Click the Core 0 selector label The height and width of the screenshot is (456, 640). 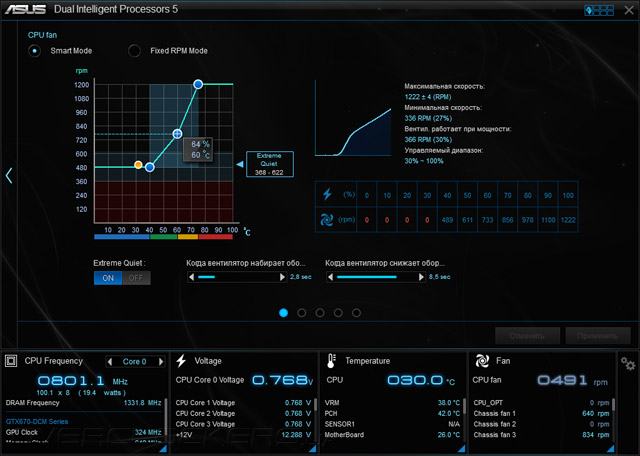tap(135, 362)
